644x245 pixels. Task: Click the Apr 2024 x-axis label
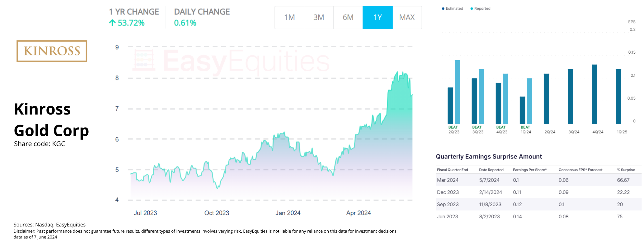[358, 213]
